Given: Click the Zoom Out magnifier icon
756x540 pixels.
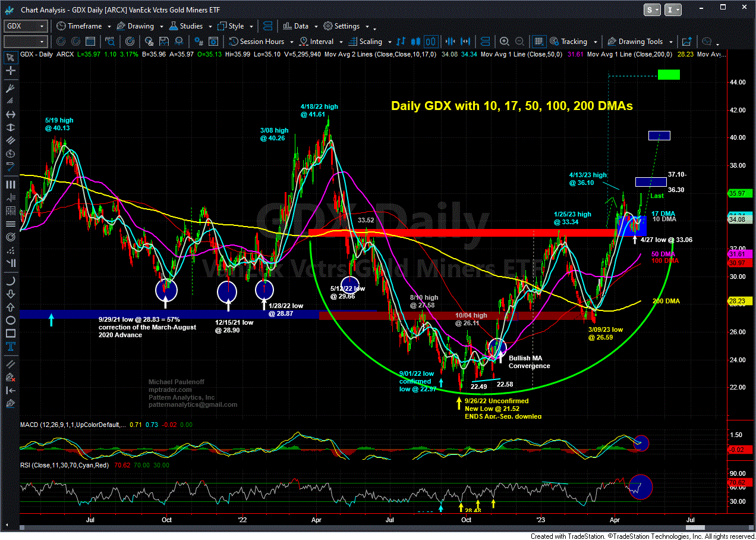Looking at the screenshot, I should click(519, 42).
